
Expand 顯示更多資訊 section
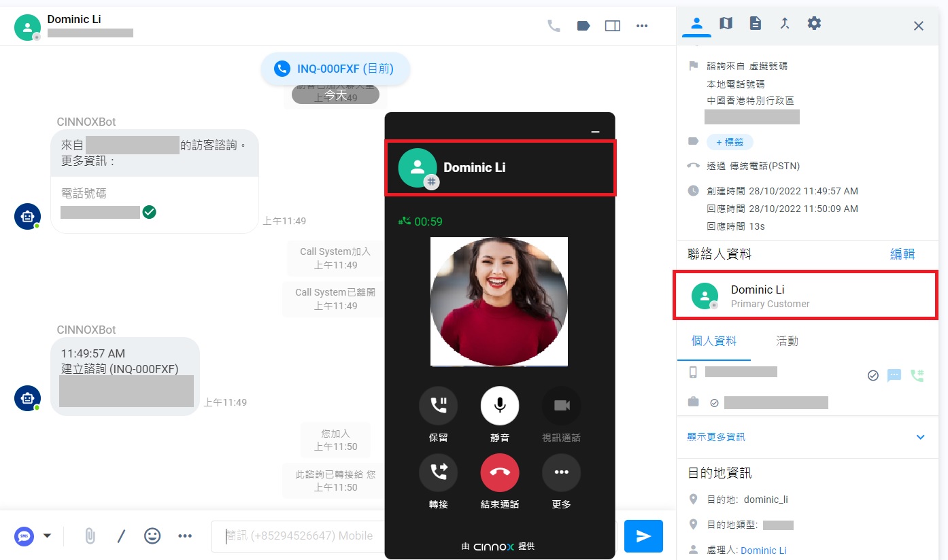806,437
